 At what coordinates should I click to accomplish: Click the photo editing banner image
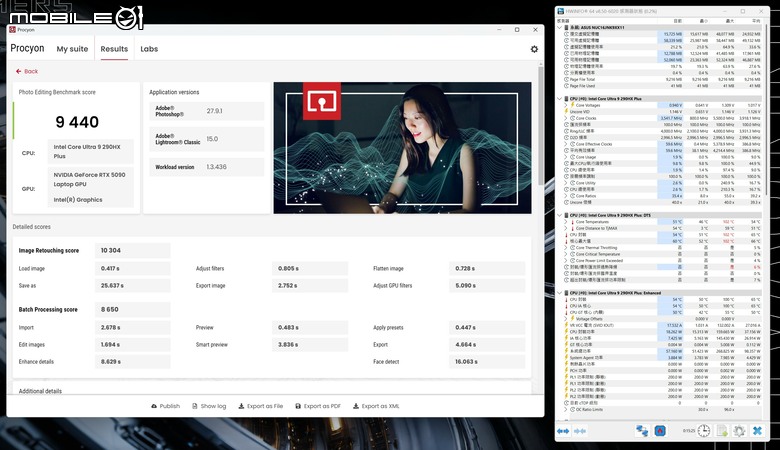pos(402,148)
